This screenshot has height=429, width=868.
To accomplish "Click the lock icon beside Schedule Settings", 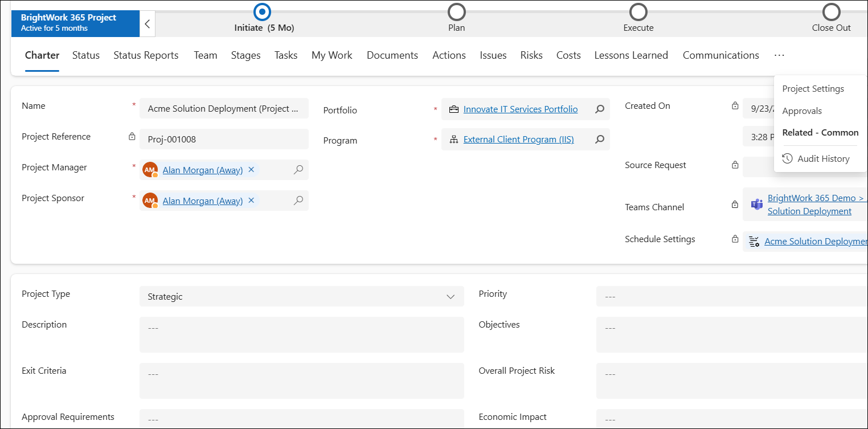I will click(x=735, y=239).
